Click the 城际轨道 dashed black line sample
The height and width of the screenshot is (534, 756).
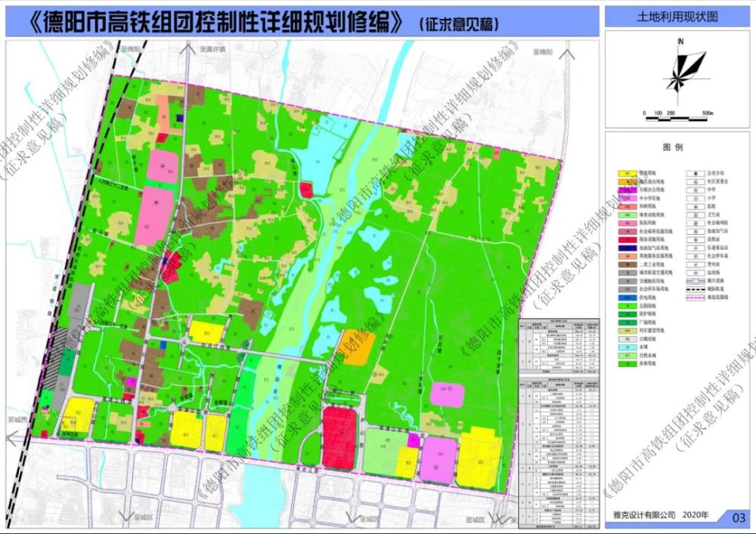[695, 289]
